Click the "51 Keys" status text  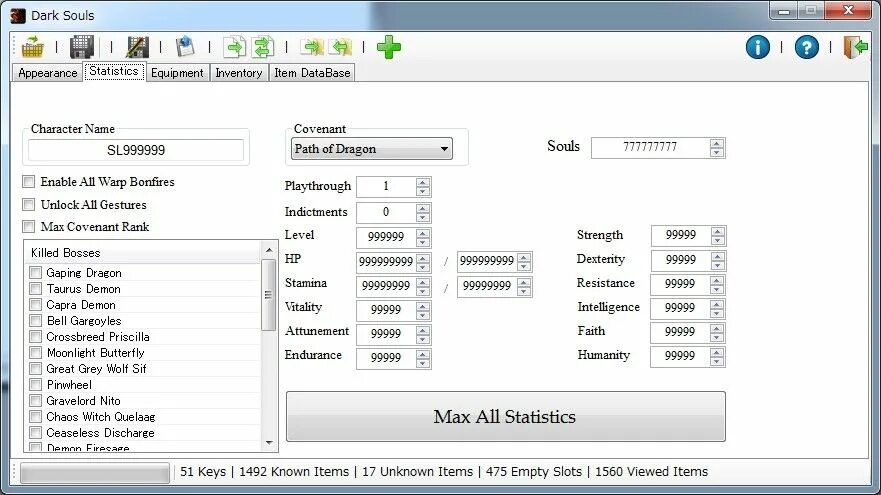tap(203, 471)
